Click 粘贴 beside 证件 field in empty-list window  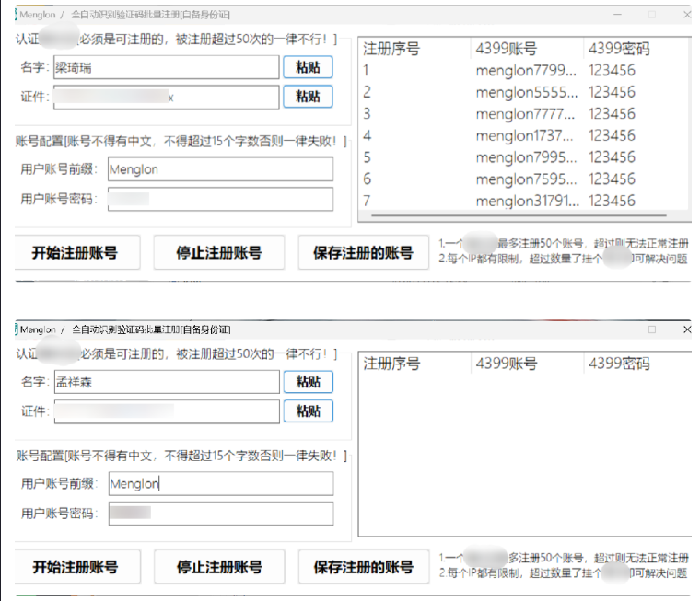point(308,411)
